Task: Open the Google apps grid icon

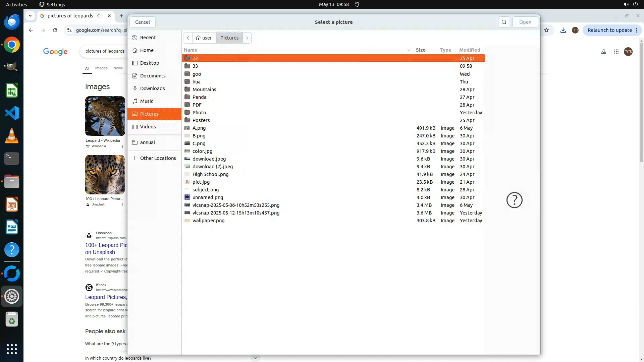Action: point(616,52)
